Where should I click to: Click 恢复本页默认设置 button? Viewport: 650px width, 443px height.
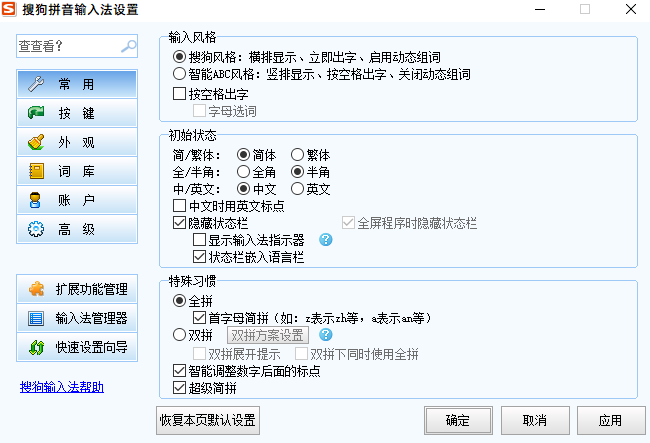click(208, 420)
